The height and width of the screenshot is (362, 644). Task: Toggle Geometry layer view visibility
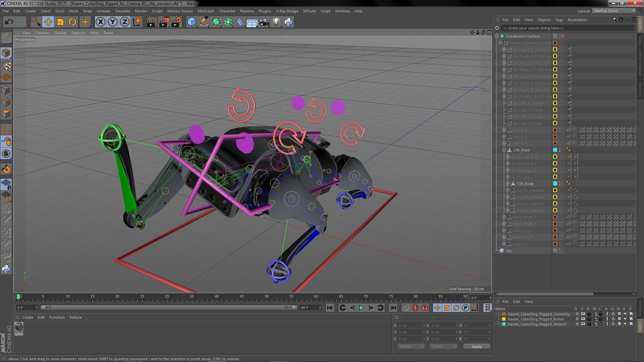tap(583, 314)
